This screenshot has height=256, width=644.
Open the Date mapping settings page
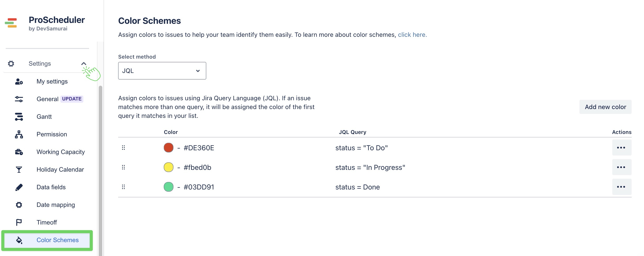[56, 205]
